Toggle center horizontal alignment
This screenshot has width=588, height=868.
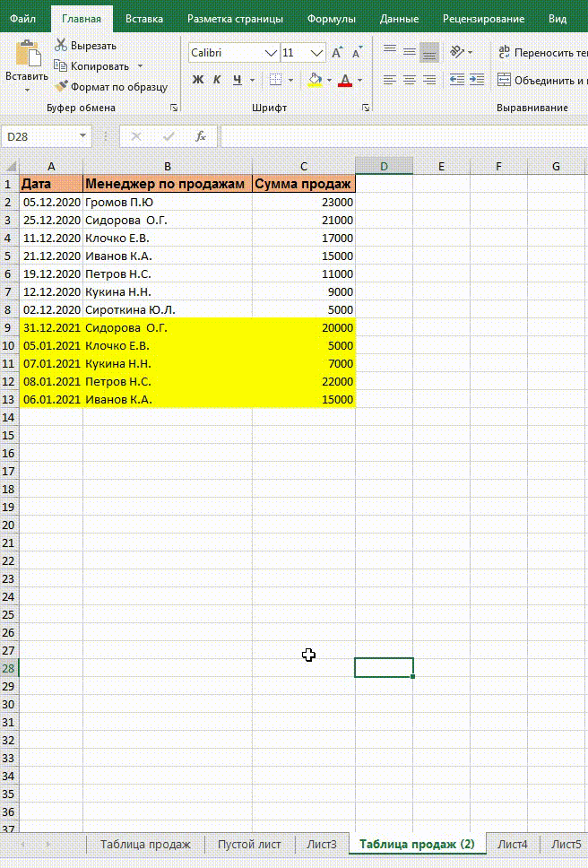410,80
